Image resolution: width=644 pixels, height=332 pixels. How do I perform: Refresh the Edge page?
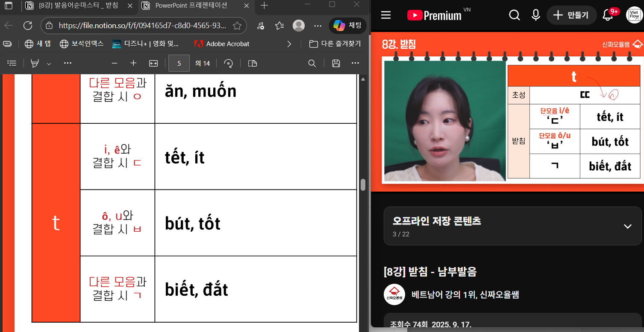point(28,26)
